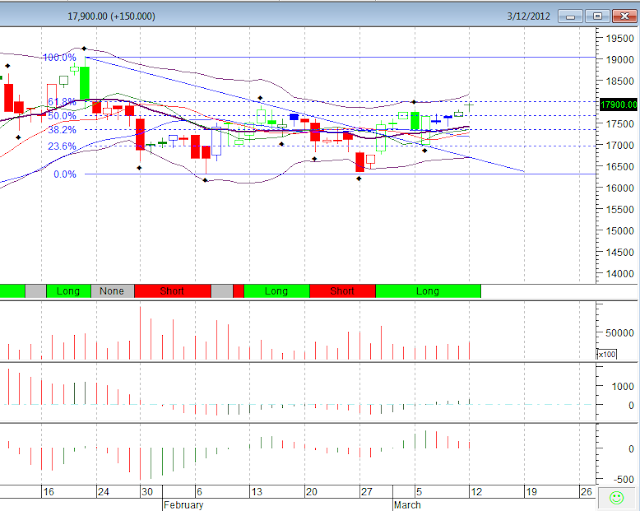The width and height of the screenshot is (640, 511).
Task: Click the 17,900.00 (+150.000) title quote
Action: pos(111,16)
